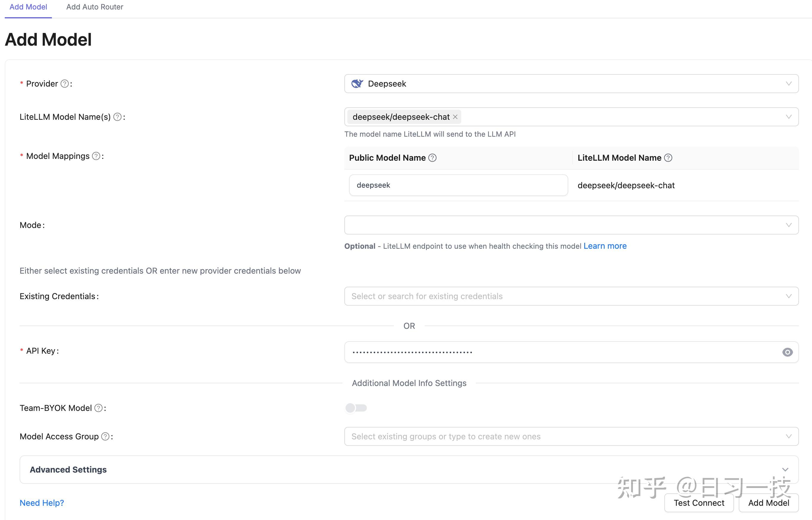
Task: Click the Model Access Group help icon
Action: click(x=105, y=436)
